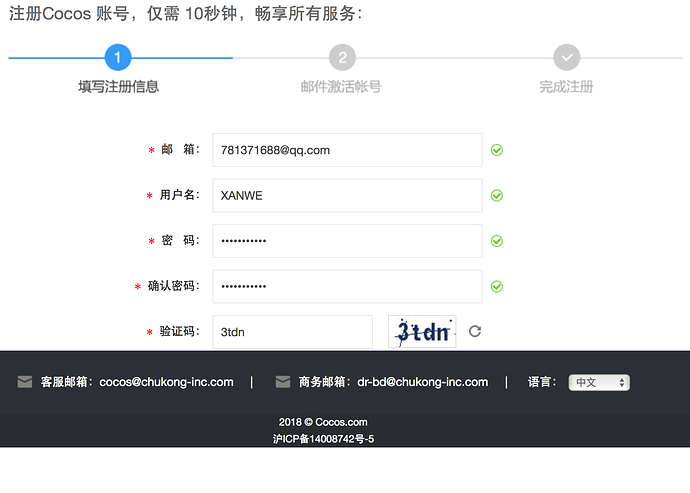
Task: Click the verification code input field
Action: click(x=293, y=332)
